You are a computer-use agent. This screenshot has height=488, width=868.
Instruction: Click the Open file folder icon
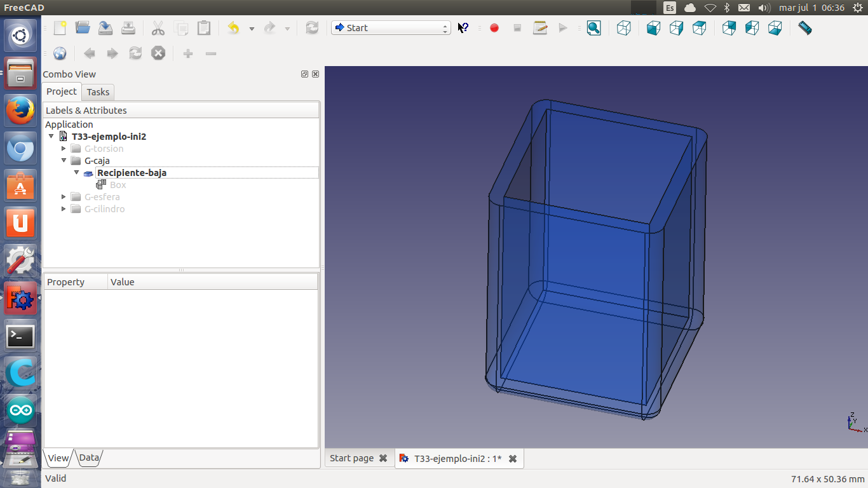[83, 28]
